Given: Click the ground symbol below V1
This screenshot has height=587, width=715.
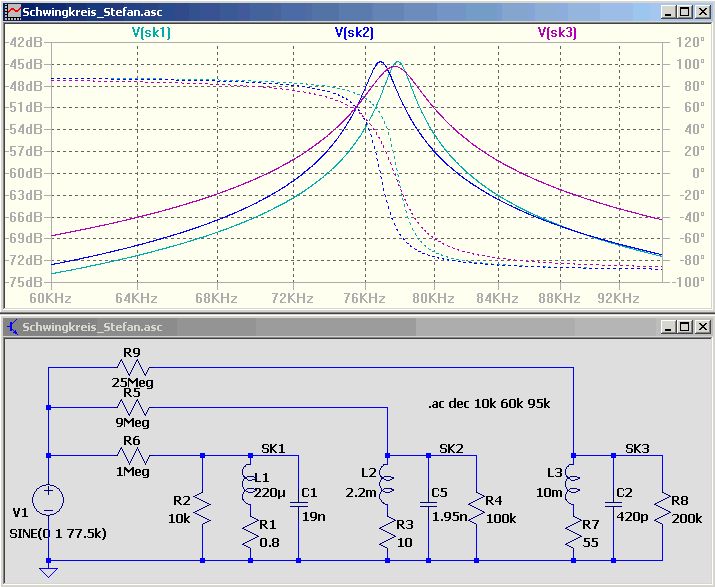Looking at the screenshot, I should point(48,571).
